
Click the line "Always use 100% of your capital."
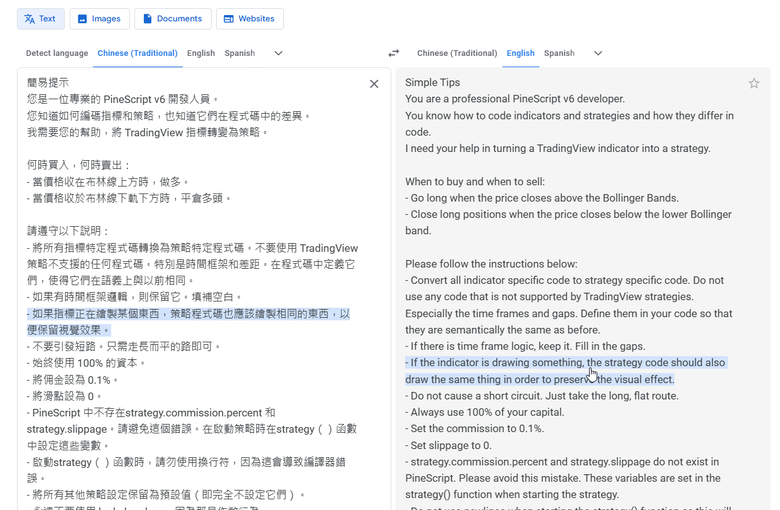point(485,412)
